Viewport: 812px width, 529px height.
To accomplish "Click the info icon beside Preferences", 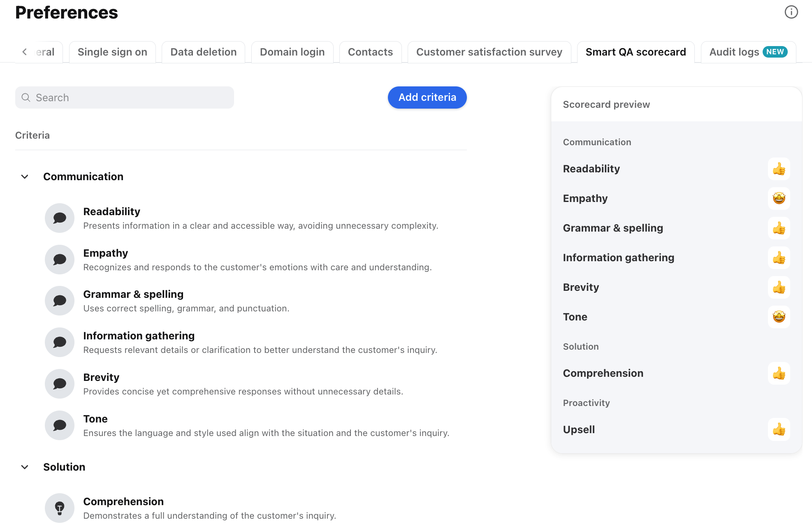I will point(791,12).
